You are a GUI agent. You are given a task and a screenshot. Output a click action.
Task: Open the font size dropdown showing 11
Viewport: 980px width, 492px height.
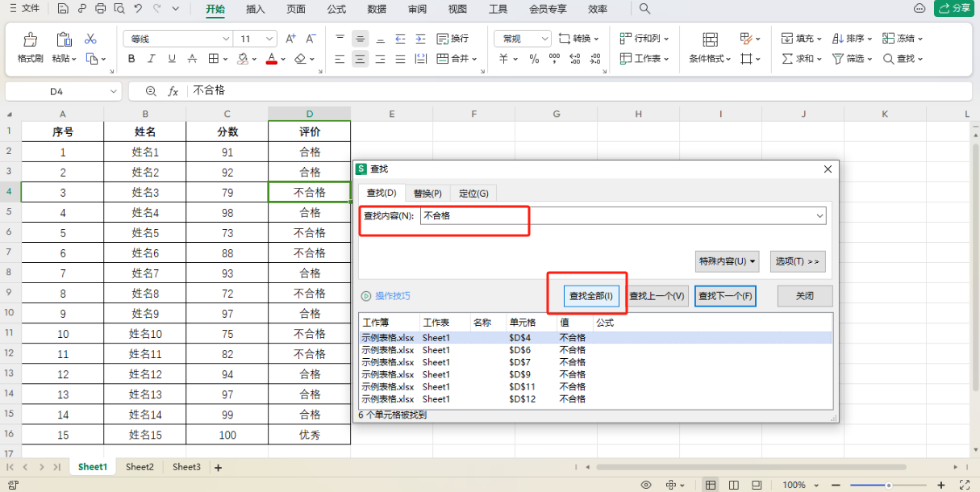(x=269, y=39)
